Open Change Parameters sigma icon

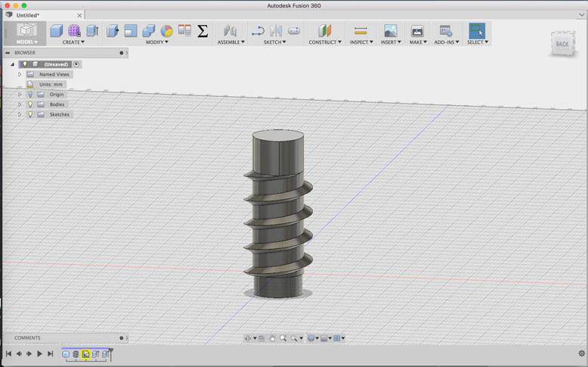tap(203, 31)
